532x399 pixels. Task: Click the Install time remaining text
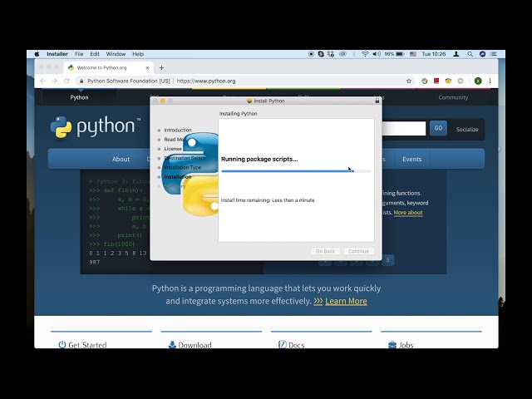(268, 200)
